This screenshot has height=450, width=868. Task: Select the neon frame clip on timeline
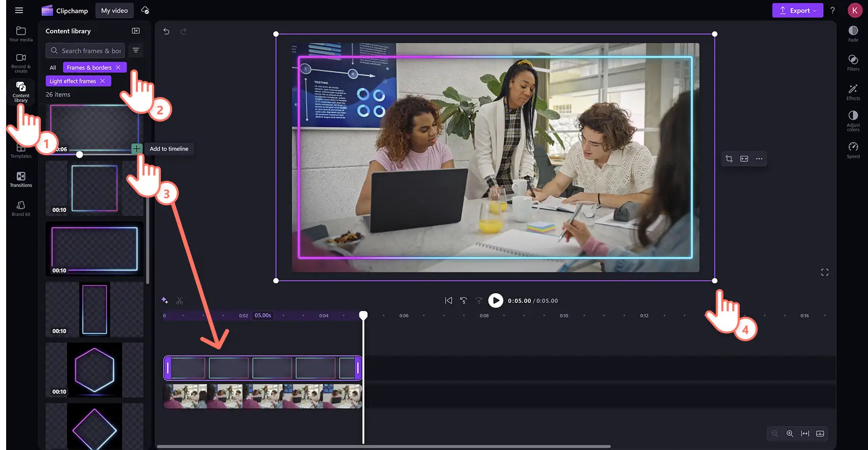coord(263,368)
